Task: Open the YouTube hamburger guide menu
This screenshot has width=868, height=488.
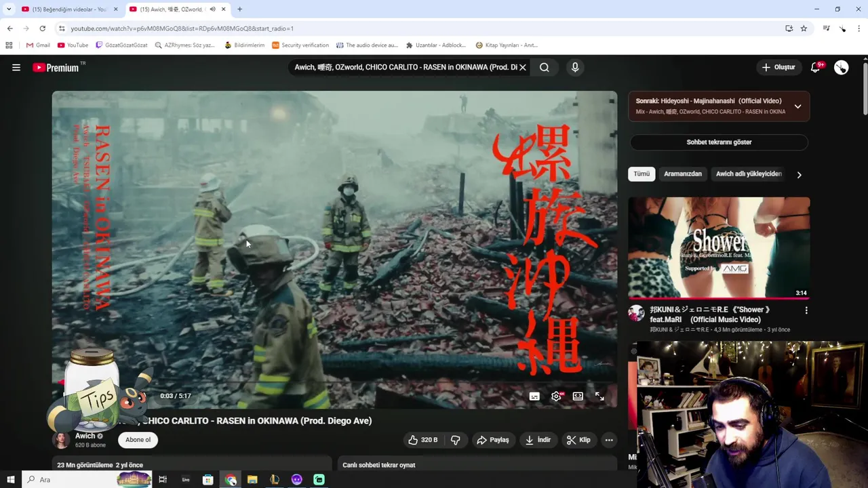Action: point(16,67)
